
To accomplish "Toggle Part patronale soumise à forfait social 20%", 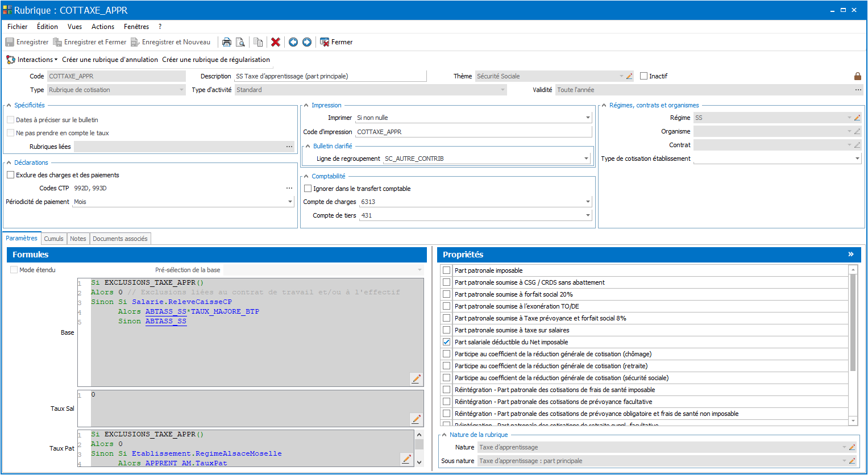I will tap(446, 294).
